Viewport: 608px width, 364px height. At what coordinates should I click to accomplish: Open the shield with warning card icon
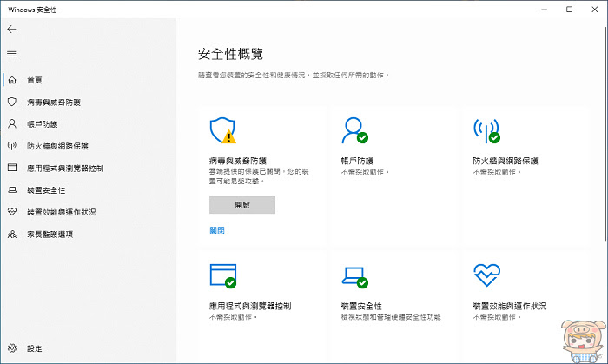223,130
